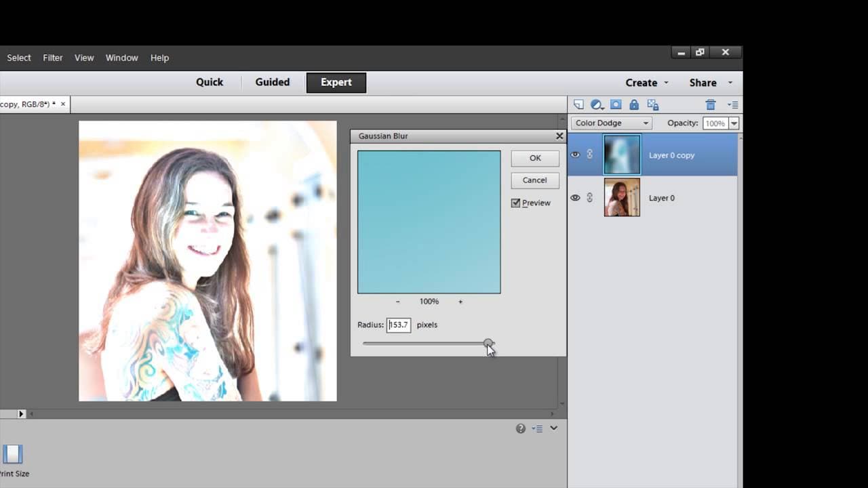Click the 100% zoom label in dialog
The height and width of the screenshot is (488, 868).
point(429,302)
